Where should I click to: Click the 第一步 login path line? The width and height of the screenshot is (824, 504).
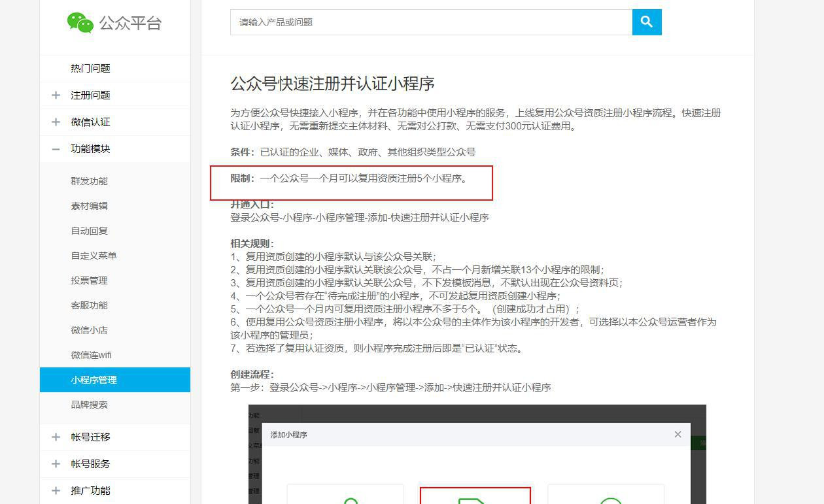(x=390, y=388)
